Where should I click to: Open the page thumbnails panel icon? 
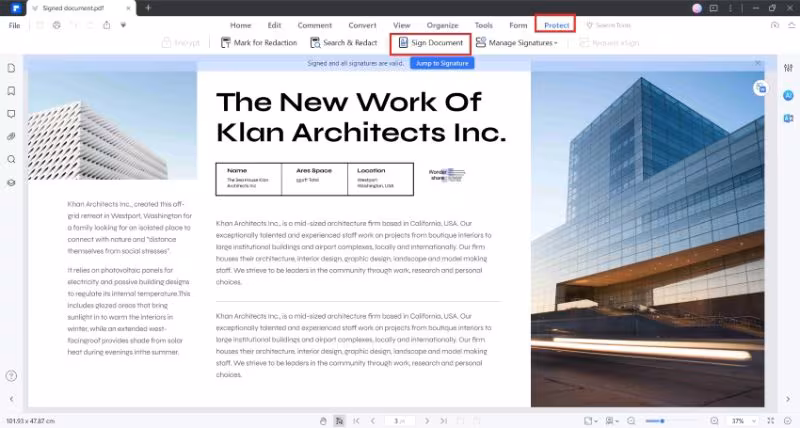11,68
